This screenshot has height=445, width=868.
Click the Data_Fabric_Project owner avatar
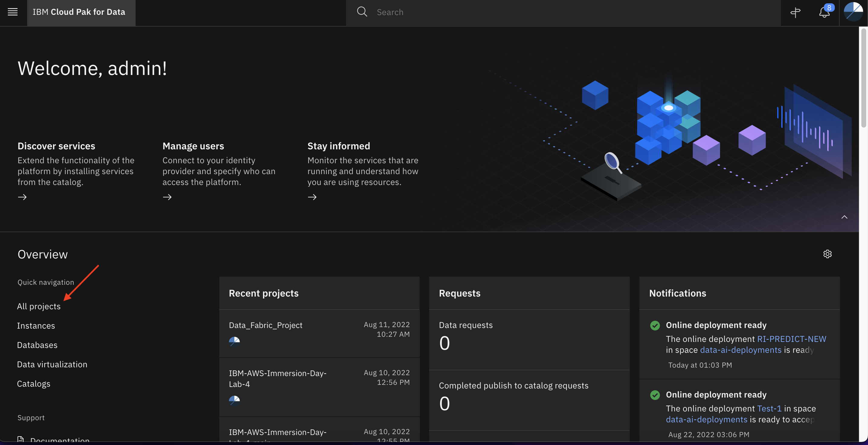(x=234, y=342)
